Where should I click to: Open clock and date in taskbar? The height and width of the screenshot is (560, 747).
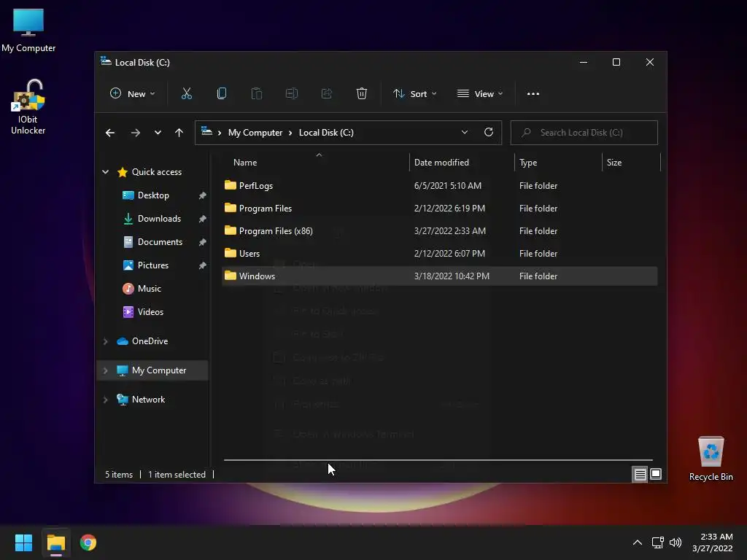(713, 542)
